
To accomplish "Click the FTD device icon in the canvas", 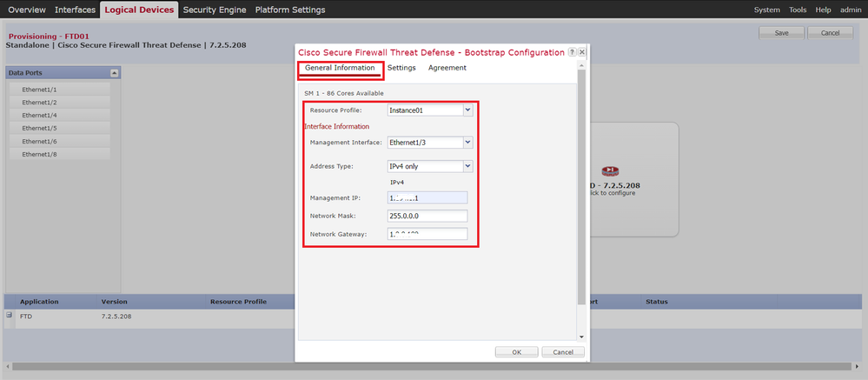I will pyautogui.click(x=609, y=171).
